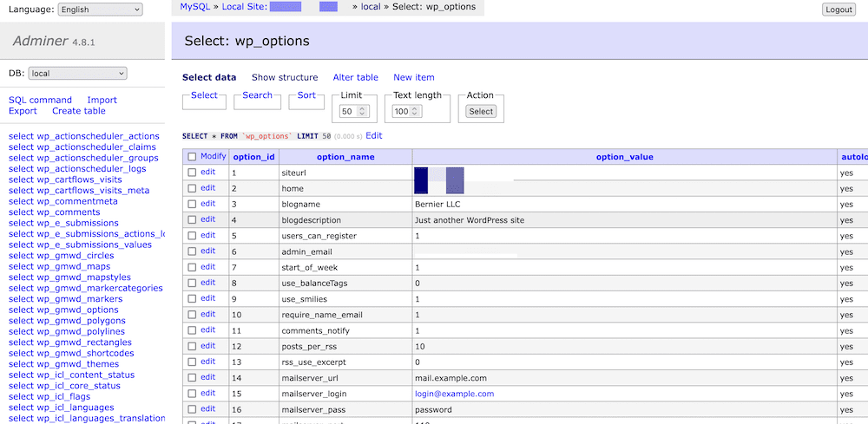The height and width of the screenshot is (424, 868).
Task: Open the DB selection dropdown
Action: (x=77, y=74)
